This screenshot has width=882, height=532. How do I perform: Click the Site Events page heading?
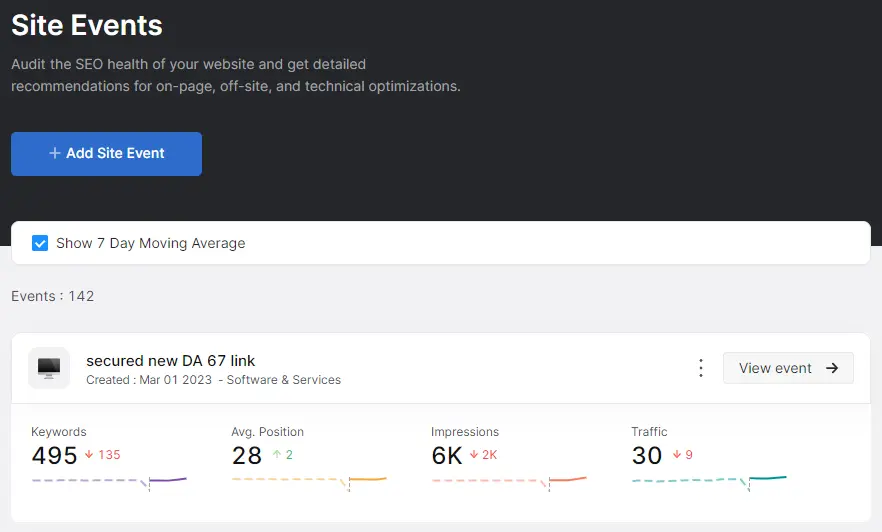pyautogui.click(x=87, y=25)
